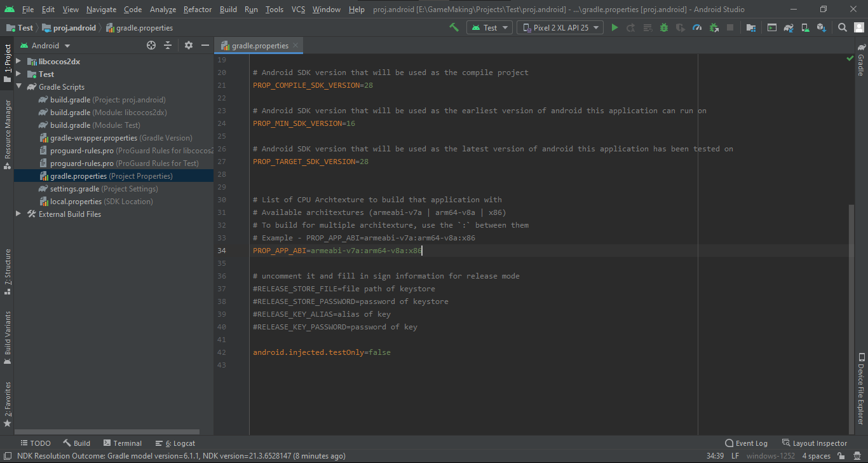Open the Refactor menu
This screenshot has width=868, height=463.
[x=198, y=10]
